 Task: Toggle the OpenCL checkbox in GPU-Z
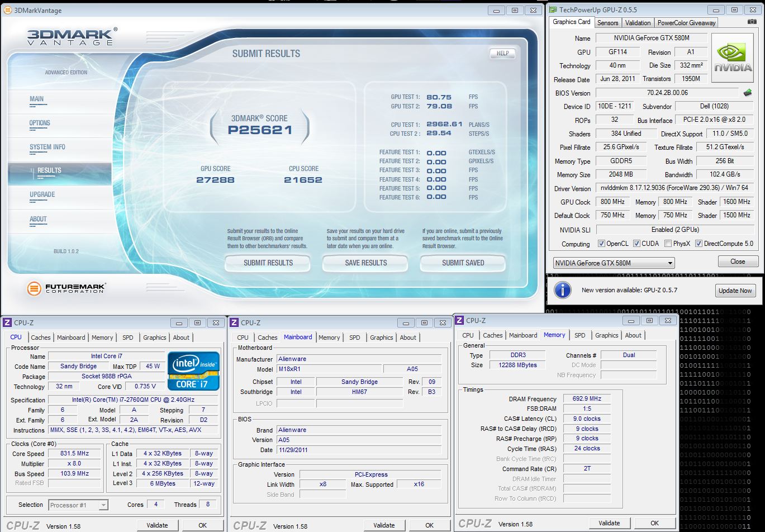601,244
